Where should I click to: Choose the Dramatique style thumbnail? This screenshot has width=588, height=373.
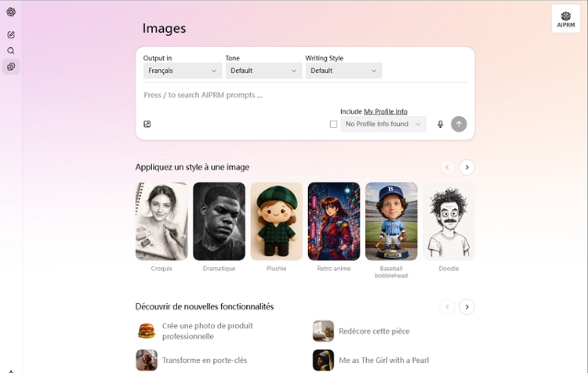[x=219, y=221]
